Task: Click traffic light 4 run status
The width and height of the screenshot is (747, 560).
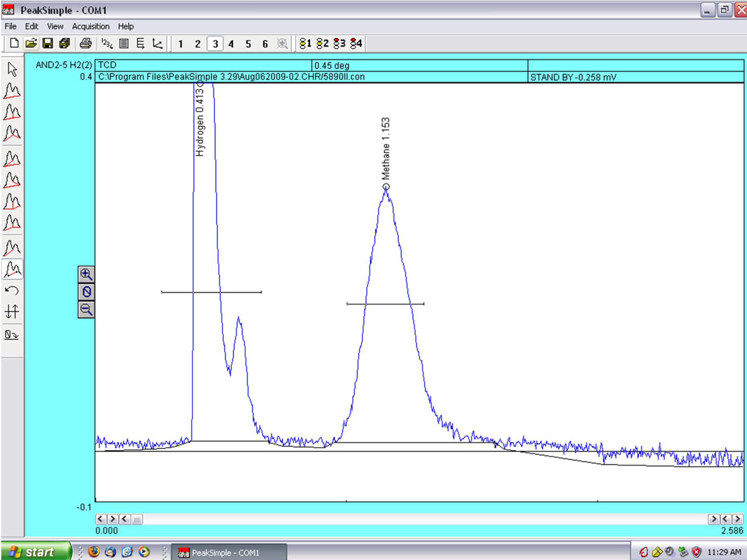Action: pos(356,44)
